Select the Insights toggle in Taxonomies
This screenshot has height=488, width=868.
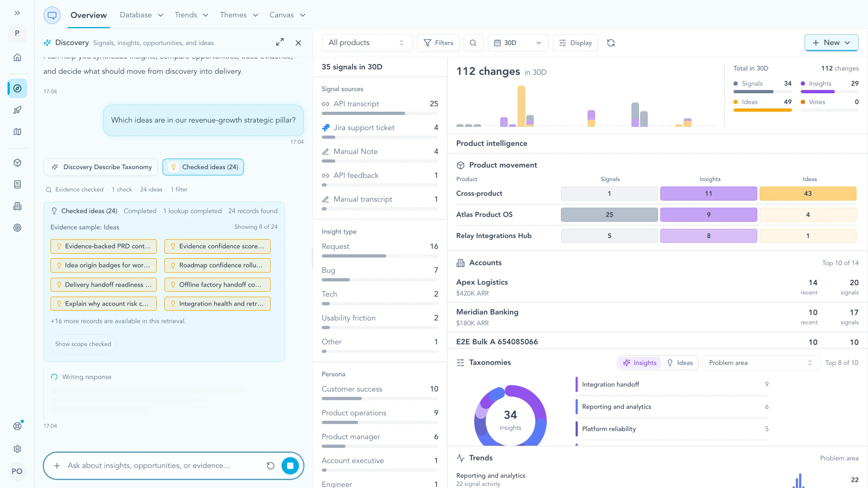coord(640,363)
